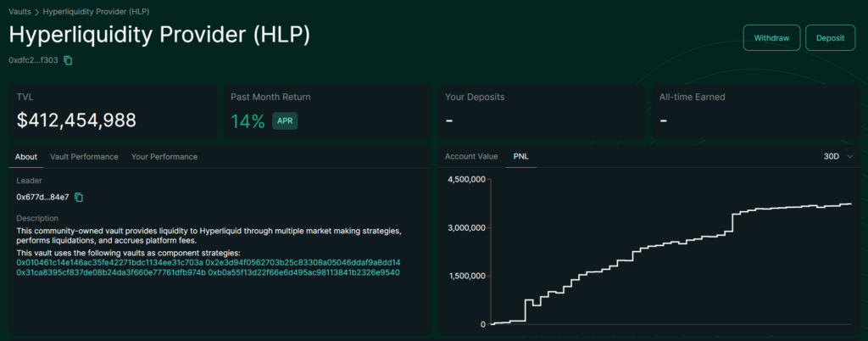Open component vault 0xb0a55f13d22f66e6d495ac98113841b2326e9540
Image resolution: width=868 pixels, height=341 pixels.
(x=304, y=273)
